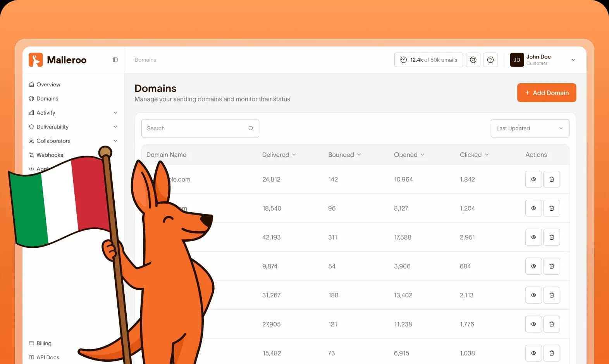Screen dimensions: 609x364
Task: View the domain with 31,267 delivered
Action: 533,295
